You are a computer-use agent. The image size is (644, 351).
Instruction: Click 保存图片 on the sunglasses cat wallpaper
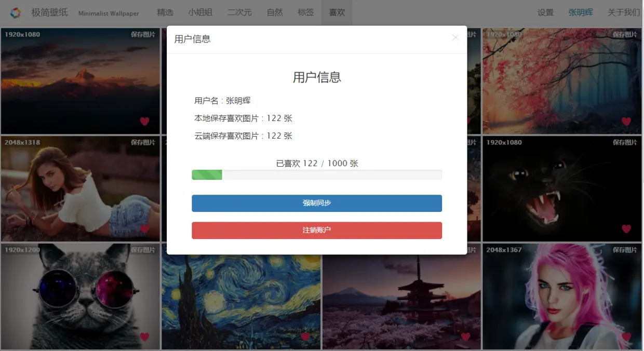[x=143, y=250]
